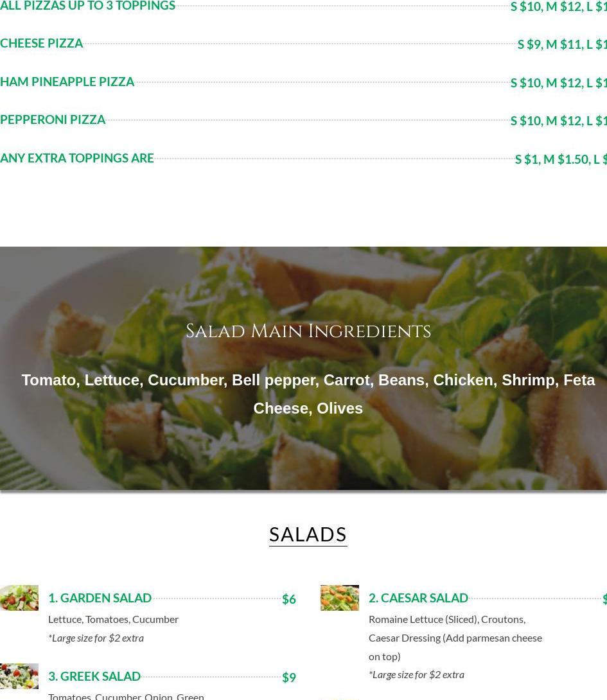The image size is (607, 700).
Task: Open the 1. Garden Salad menu item
Action: pos(100,599)
